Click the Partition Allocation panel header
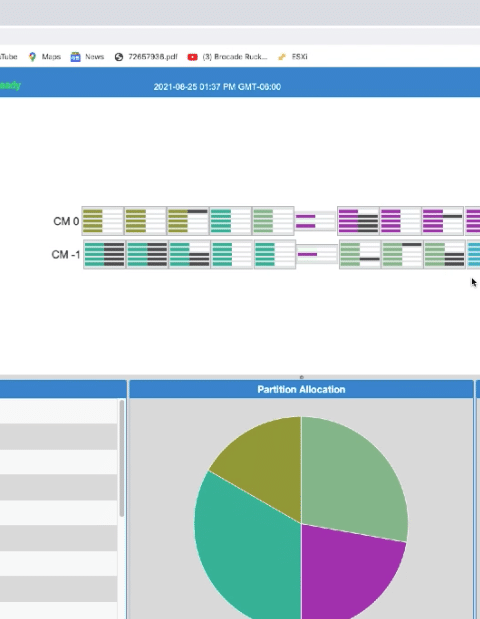This screenshot has height=619, width=480. [301, 389]
